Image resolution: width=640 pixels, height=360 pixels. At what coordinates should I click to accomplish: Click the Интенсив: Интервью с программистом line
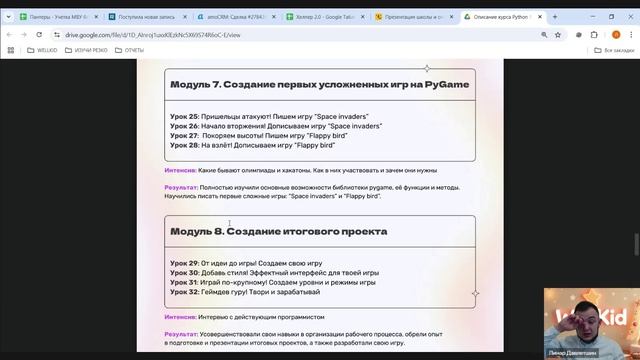(244, 317)
